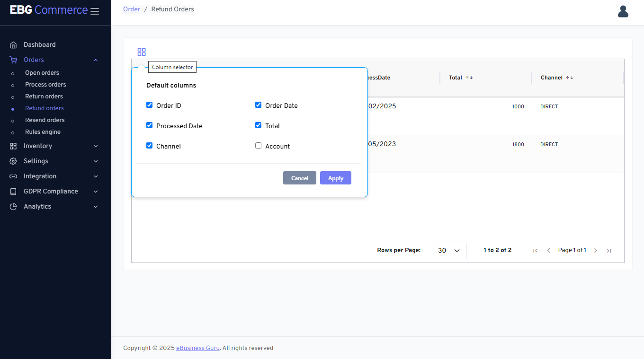
Task: Go to next page arrow
Action: coord(596,251)
